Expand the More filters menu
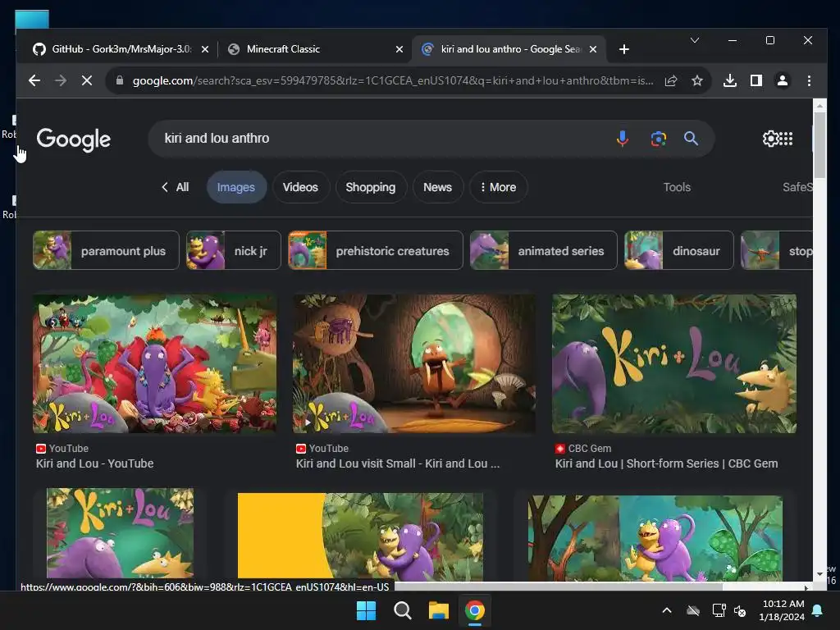This screenshot has height=630, width=840. pyautogui.click(x=498, y=187)
